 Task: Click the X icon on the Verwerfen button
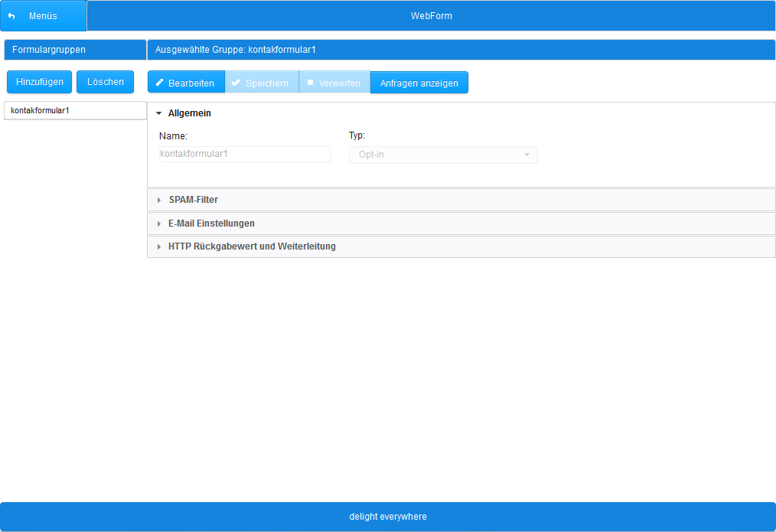click(312, 82)
